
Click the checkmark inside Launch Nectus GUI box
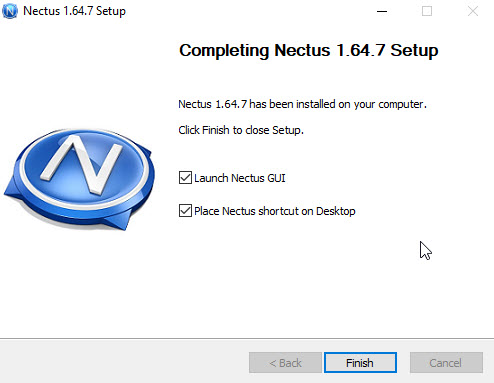185,178
